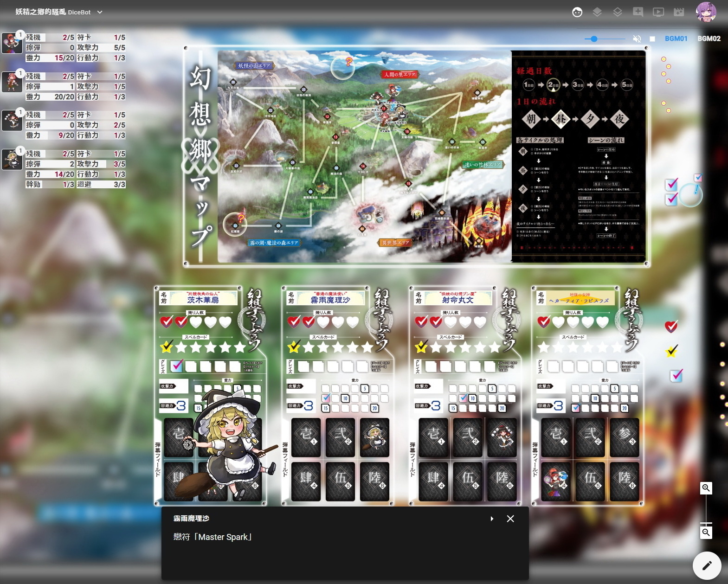Click the 伍 card on 射命丸文 sheet
Screen dimensions: 728x584
(468, 481)
